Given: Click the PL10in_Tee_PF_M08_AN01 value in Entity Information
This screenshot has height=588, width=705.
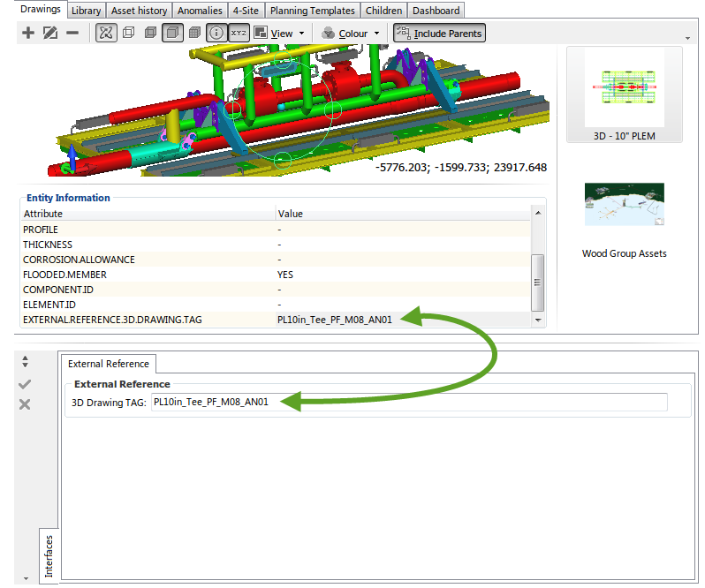Looking at the screenshot, I should [x=335, y=320].
